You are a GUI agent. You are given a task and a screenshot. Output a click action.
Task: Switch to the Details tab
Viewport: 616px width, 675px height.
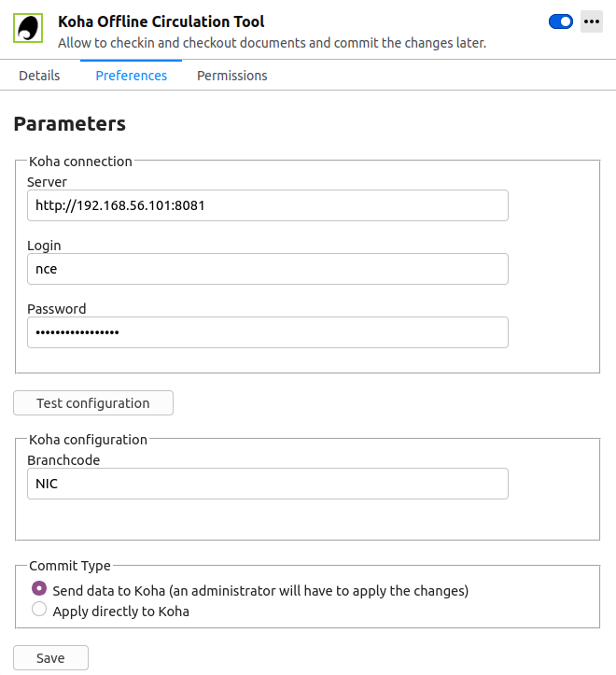click(39, 76)
